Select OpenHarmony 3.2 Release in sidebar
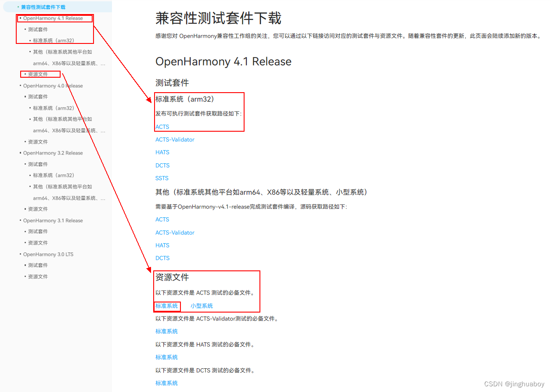Screen dimensions: 551x392 point(53,153)
